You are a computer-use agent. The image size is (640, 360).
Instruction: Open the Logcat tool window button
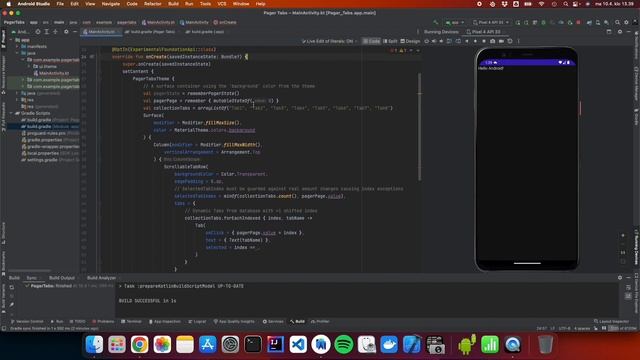point(197,322)
